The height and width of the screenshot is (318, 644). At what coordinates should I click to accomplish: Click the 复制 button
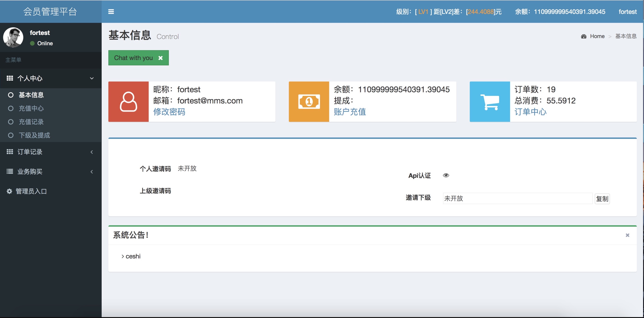click(602, 199)
